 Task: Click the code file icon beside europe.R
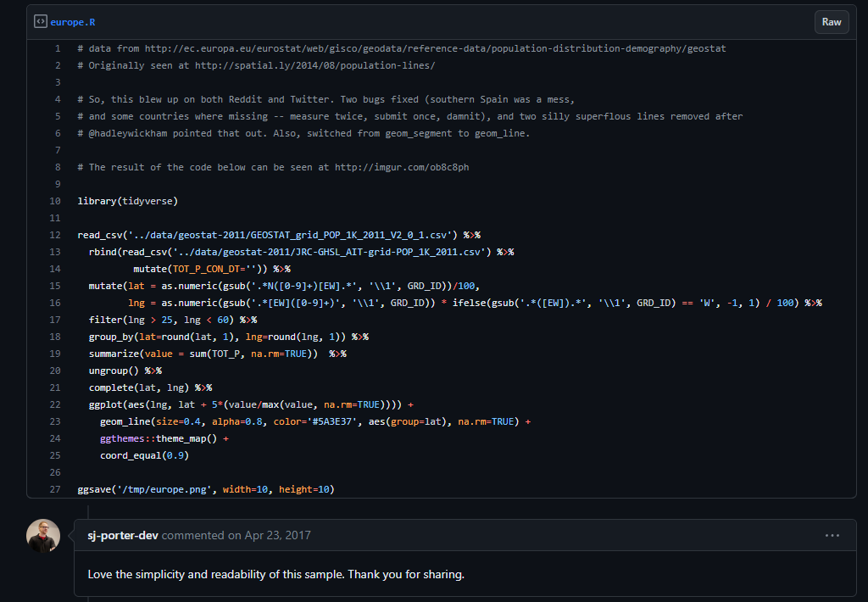pyautogui.click(x=40, y=21)
